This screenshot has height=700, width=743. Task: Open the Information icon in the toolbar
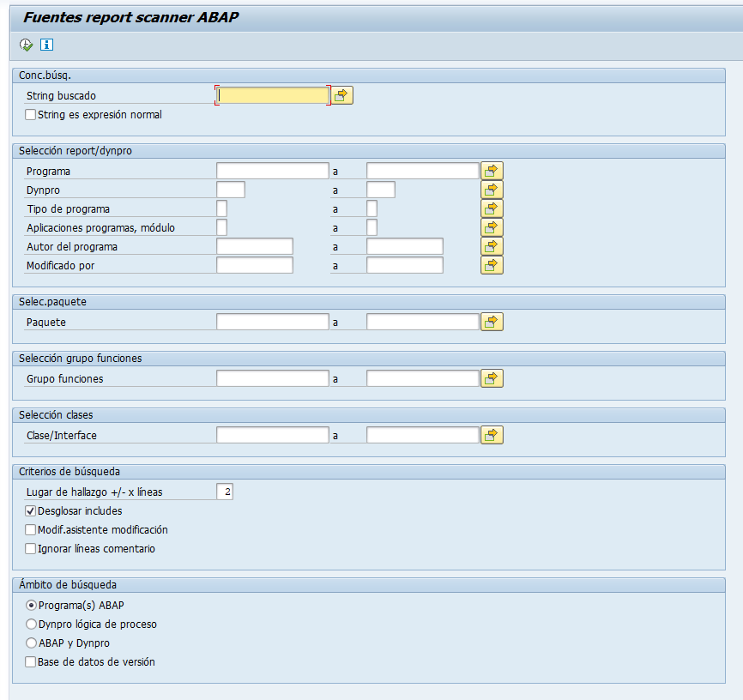point(46,44)
